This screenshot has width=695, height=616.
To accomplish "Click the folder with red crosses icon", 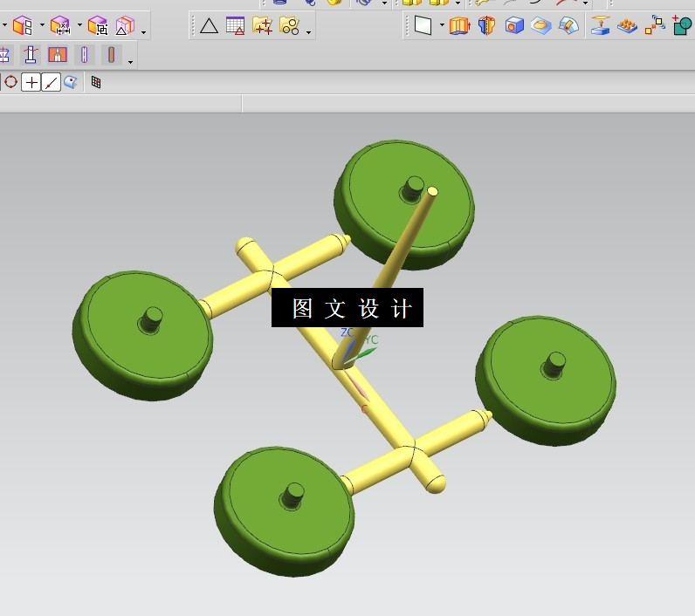I will point(263,25).
